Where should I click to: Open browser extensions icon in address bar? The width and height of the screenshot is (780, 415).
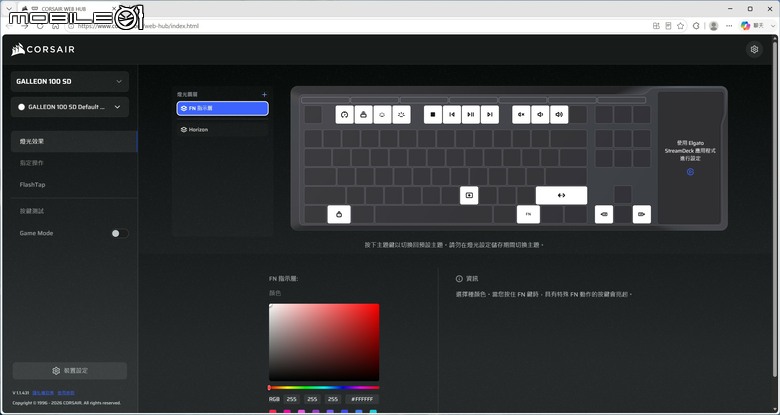[656, 26]
